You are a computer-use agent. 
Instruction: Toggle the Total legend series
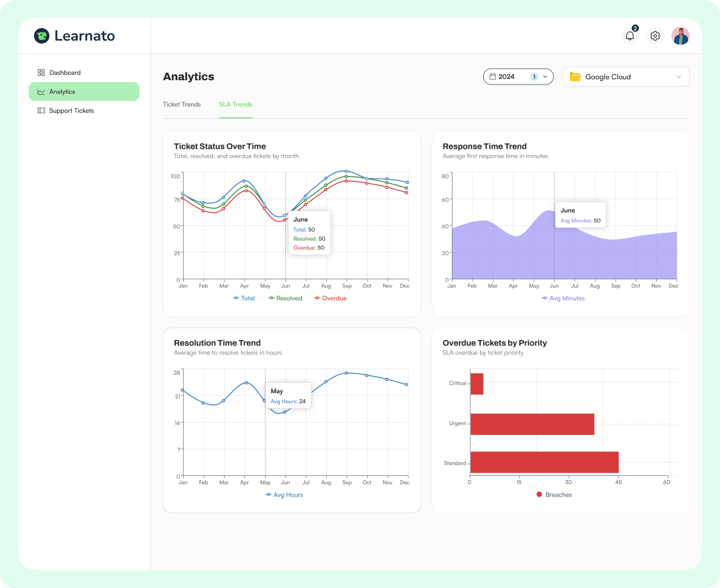point(244,298)
